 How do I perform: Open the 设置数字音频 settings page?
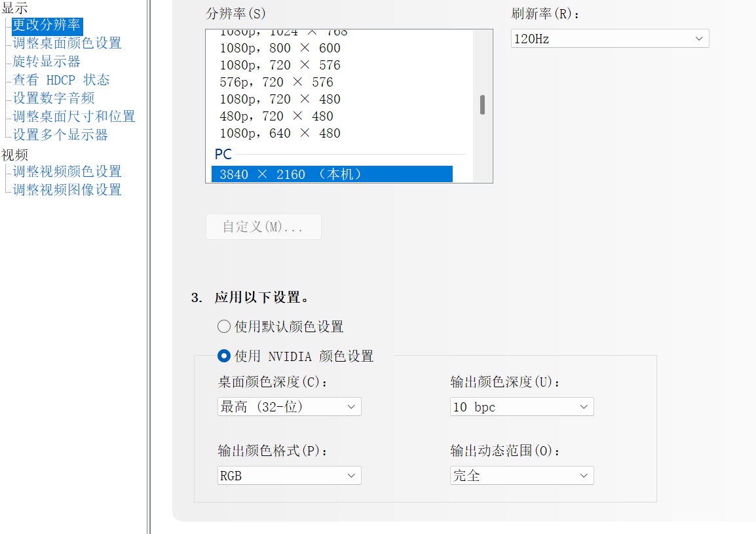52,97
